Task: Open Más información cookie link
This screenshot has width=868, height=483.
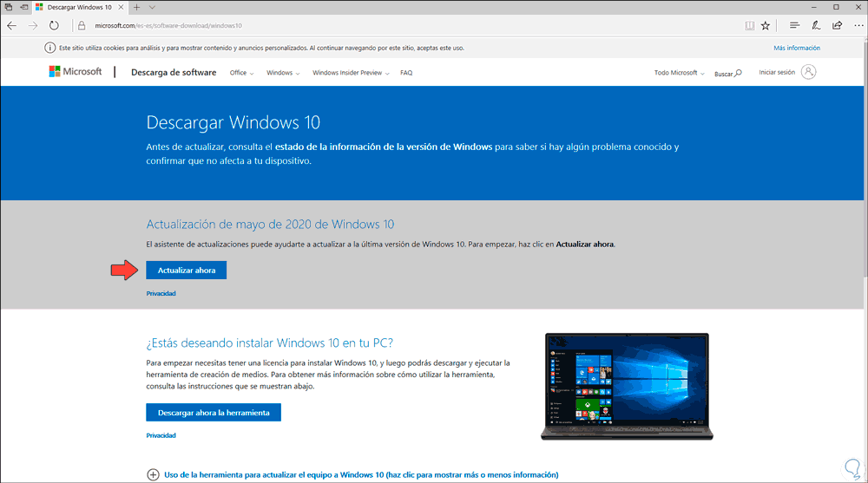Action: (797, 49)
